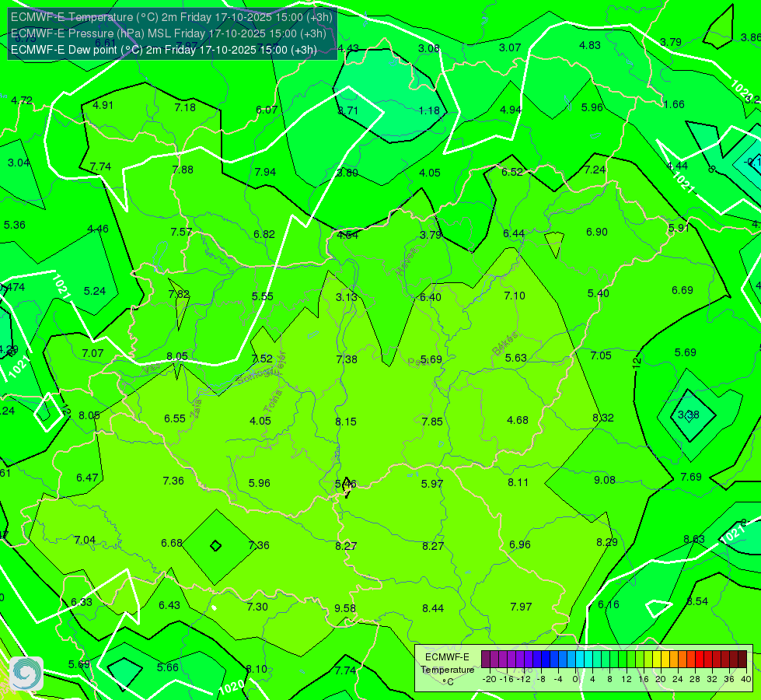761x700 pixels.
Task: Click the grid value 6.96
Action: click(x=520, y=544)
